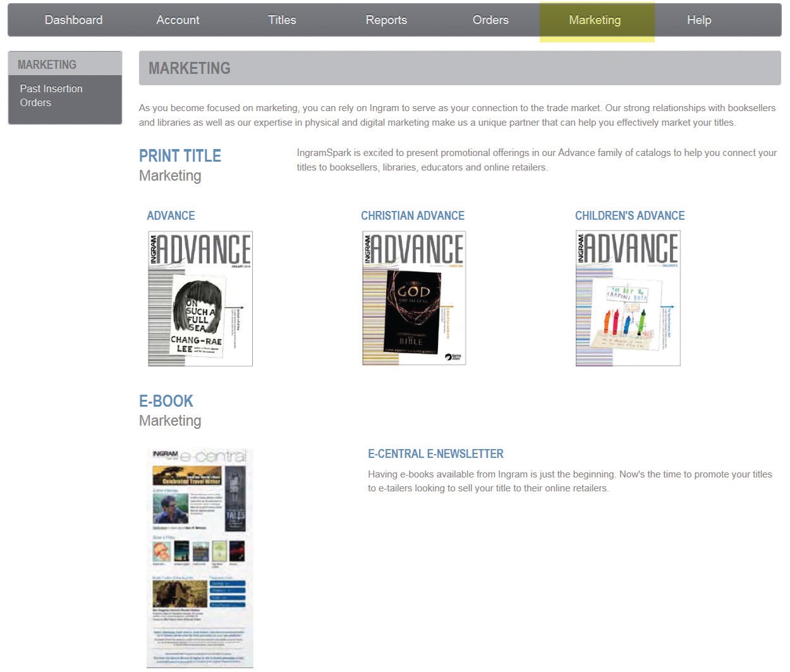Click Past Insertion Orders sidebar link
The width and height of the screenshot is (790, 672).
pyautogui.click(x=51, y=96)
